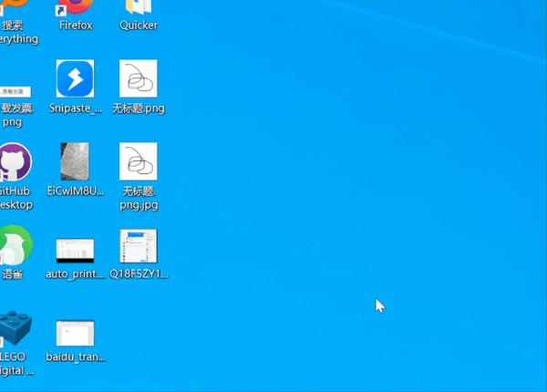Click the 语雀 label text
Viewport: 547px width, 392px height.
click(x=12, y=274)
